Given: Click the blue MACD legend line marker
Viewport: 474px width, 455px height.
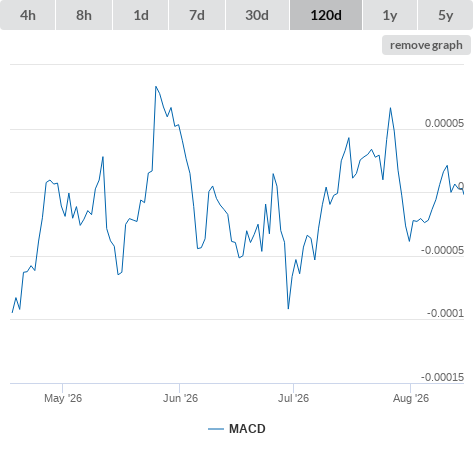Looking at the screenshot, I should point(216,429).
